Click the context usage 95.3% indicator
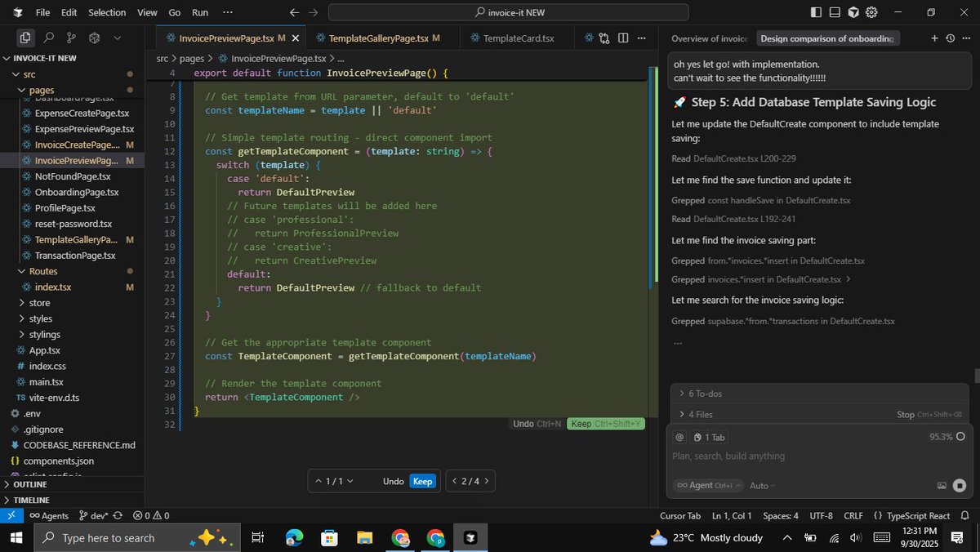 947,437
